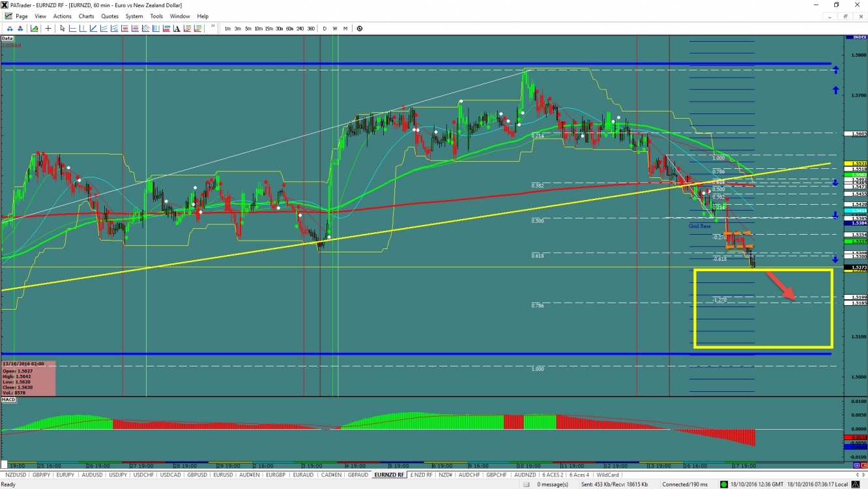This screenshot has width=868, height=489.
Task: Switch chart to 30m timeframe
Action: coord(280,29)
